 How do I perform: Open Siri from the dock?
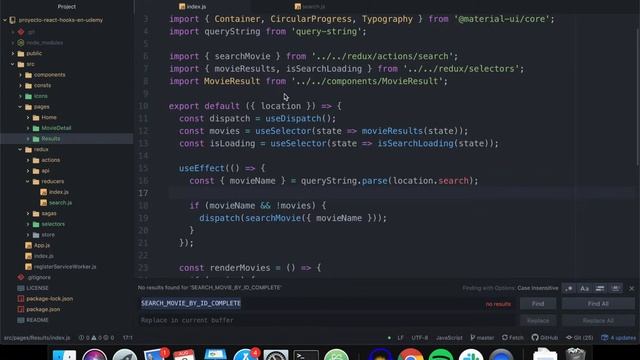click(x=94, y=355)
